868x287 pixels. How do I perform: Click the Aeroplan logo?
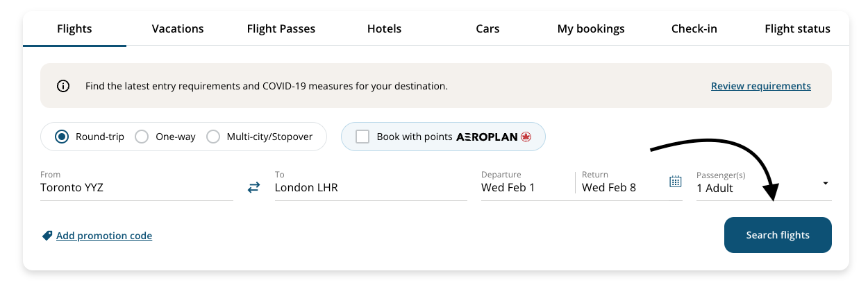tap(494, 137)
